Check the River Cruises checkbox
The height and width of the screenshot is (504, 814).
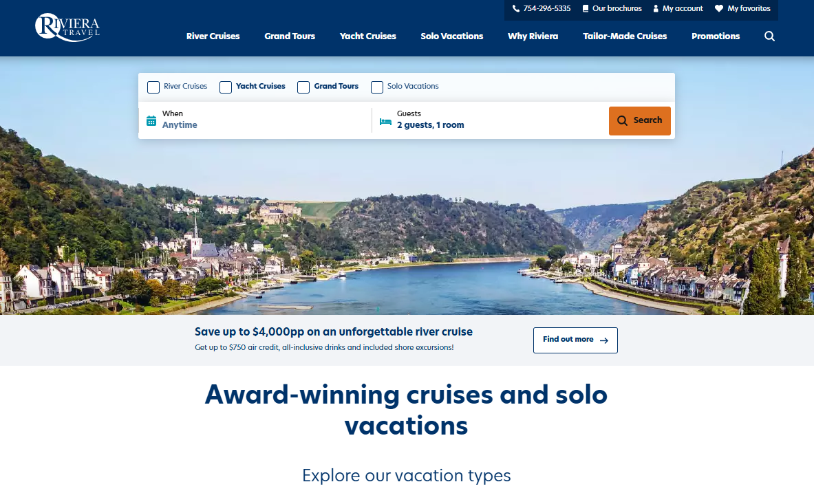point(153,87)
